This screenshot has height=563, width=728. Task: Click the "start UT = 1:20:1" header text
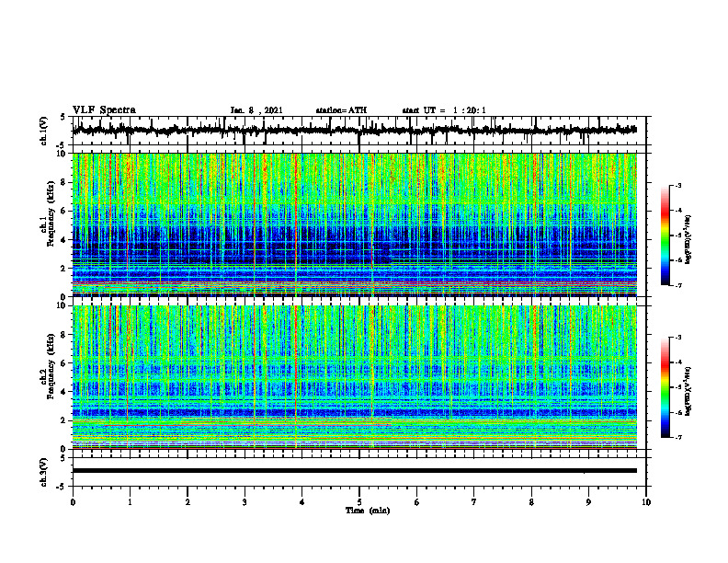point(444,110)
